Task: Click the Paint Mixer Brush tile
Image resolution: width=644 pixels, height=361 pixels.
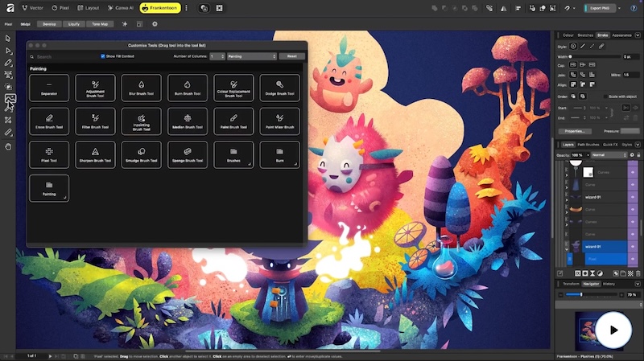Action: pos(279,121)
